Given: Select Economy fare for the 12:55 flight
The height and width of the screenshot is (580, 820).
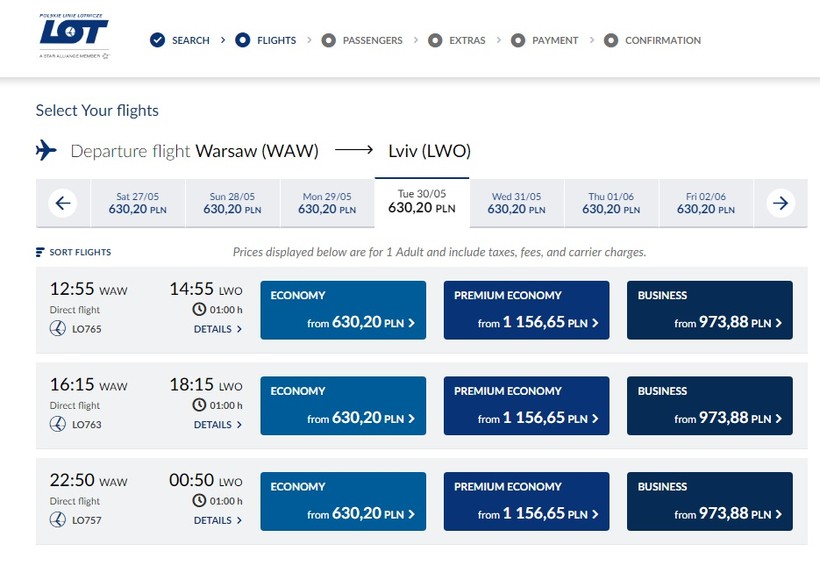Looking at the screenshot, I should click(343, 310).
